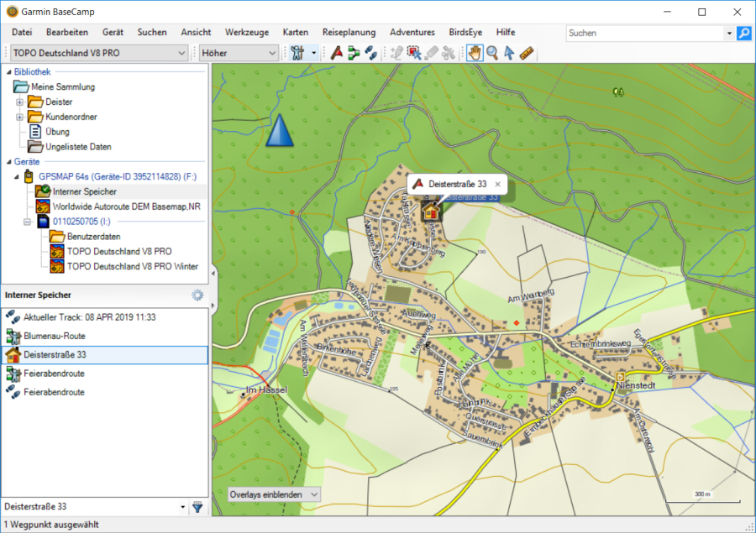Viewport: 756px width, 533px height.
Task: Activate the Zoom magnifier tool
Action: pos(492,53)
